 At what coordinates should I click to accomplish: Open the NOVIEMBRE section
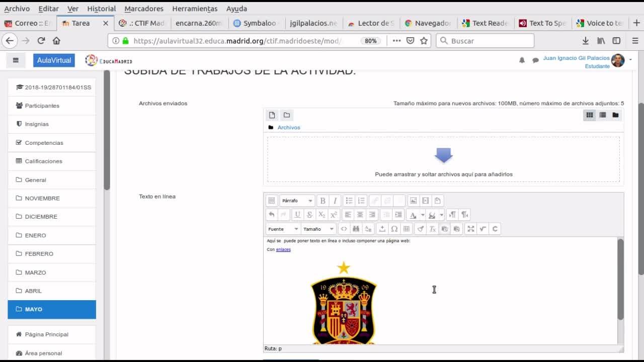click(52, 198)
